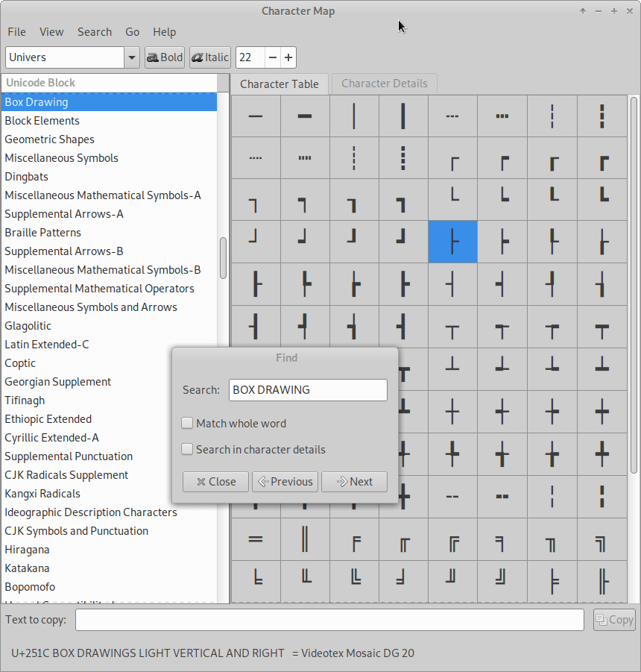Viewport: 641px width, 672px height.
Task: Go to Next search match
Action: pos(355,482)
